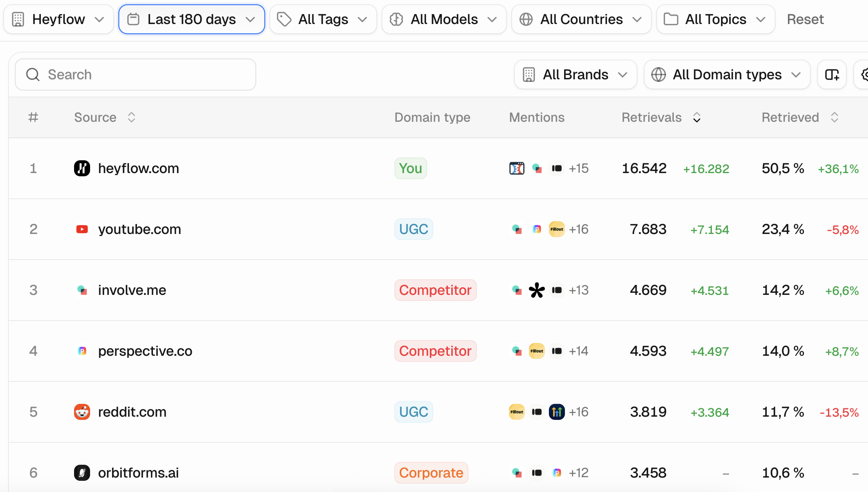Click the Reset filters button
This screenshot has width=868, height=492.
pos(805,19)
